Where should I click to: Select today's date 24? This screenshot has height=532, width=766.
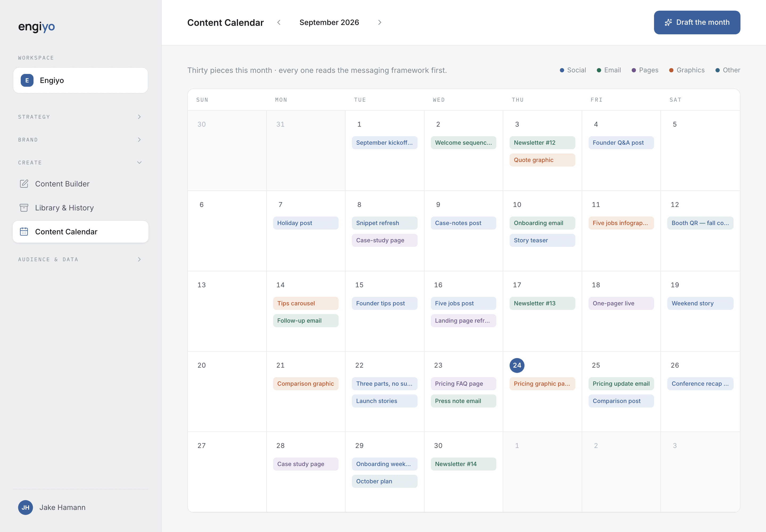pos(517,365)
